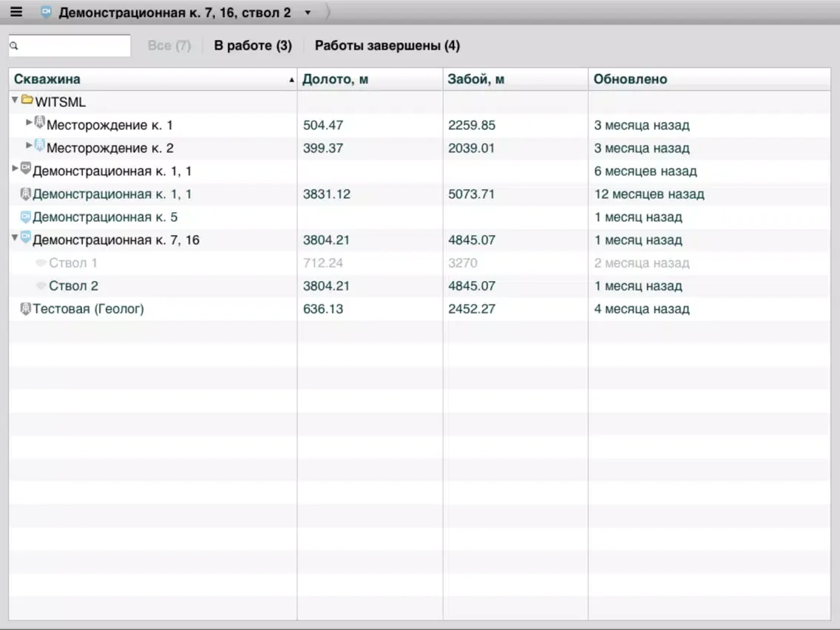Viewport: 840px width, 630px height.
Task: Click the icon of Демонстрационная к. 7, 16
Action: click(x=26, y=238)
